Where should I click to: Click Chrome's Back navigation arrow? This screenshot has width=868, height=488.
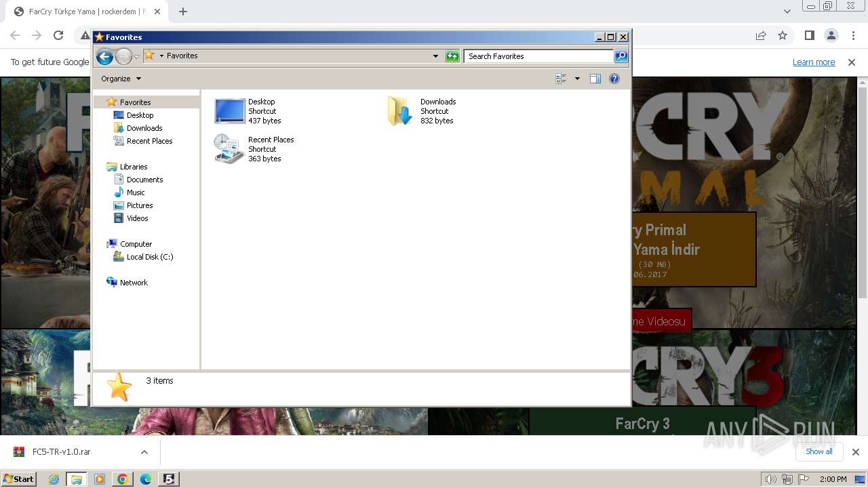click(15, 35)
